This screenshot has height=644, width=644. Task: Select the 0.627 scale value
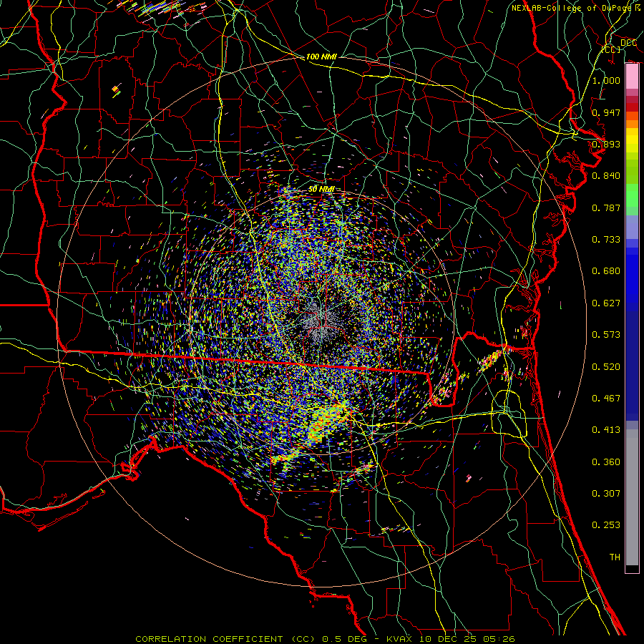[x=606, y=303]
